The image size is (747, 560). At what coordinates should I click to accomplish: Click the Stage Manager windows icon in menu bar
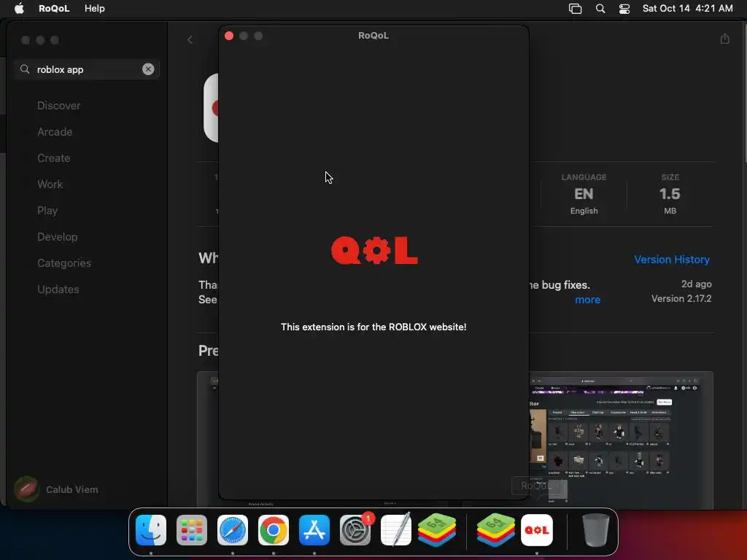[575, 9]
